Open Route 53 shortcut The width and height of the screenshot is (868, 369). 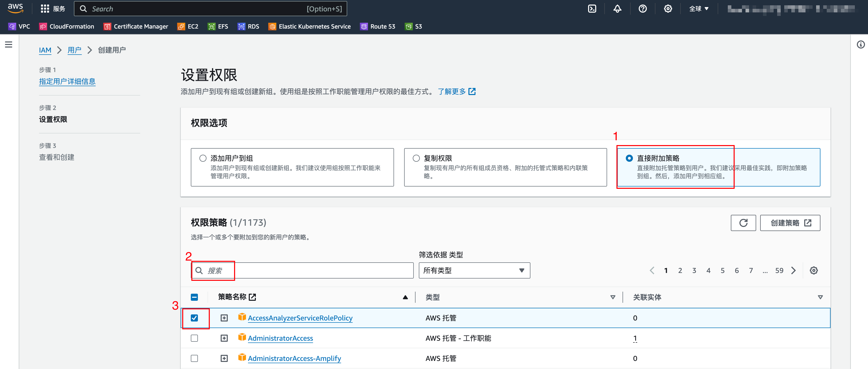tap(378, 26)
